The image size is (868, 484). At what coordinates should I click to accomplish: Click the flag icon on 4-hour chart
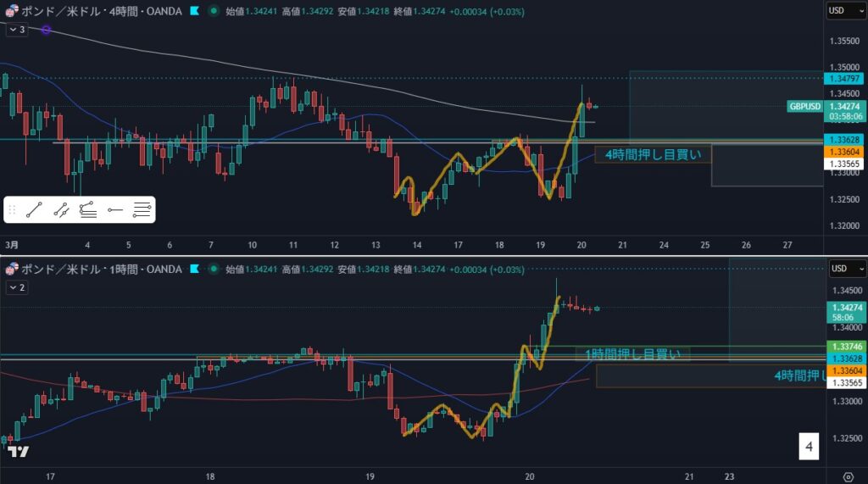click(195, 11)
